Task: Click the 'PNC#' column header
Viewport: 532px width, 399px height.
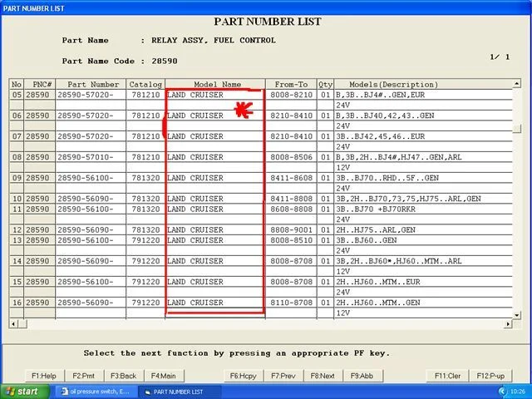Action: pos(40,84)
